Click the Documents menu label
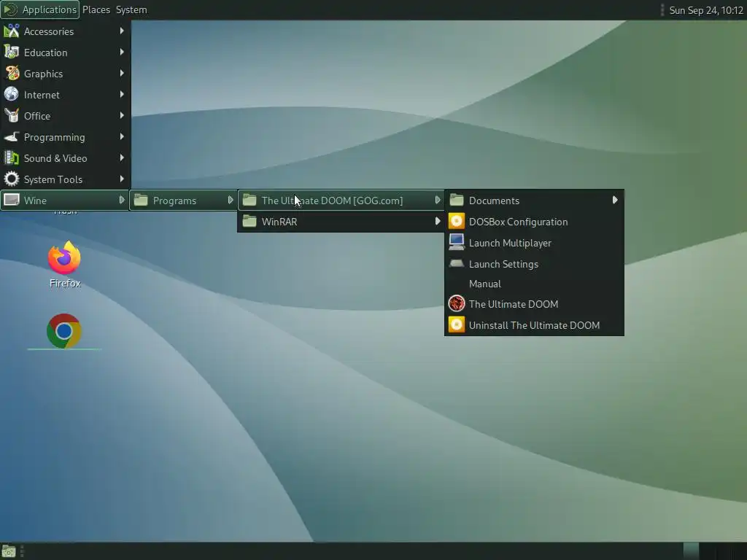 (x=494, y=201)
